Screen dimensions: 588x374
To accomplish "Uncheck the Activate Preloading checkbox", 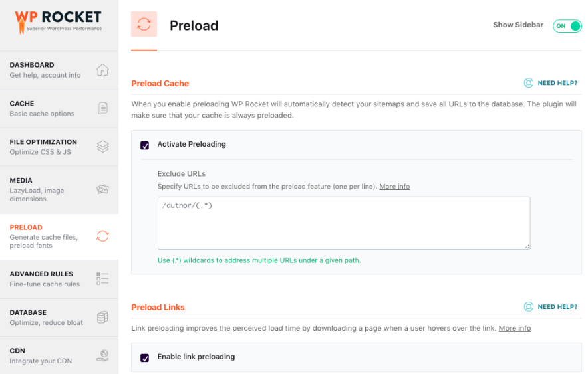I will [144, 145].
